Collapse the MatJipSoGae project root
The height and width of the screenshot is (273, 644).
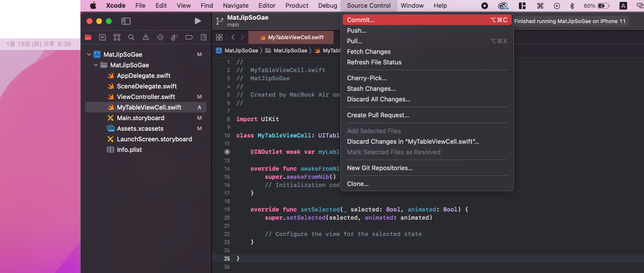89,54
